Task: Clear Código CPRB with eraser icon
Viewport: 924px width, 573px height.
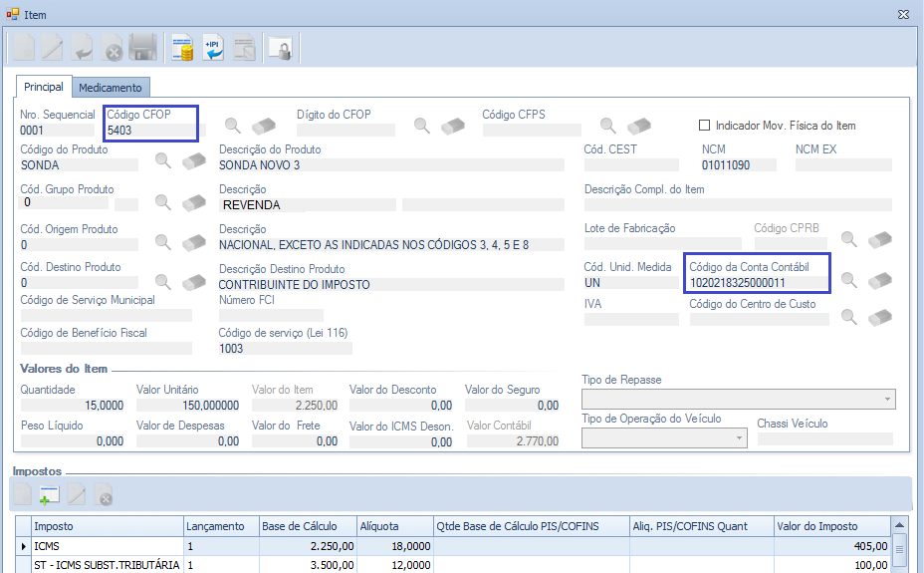Action: point(880,239)
